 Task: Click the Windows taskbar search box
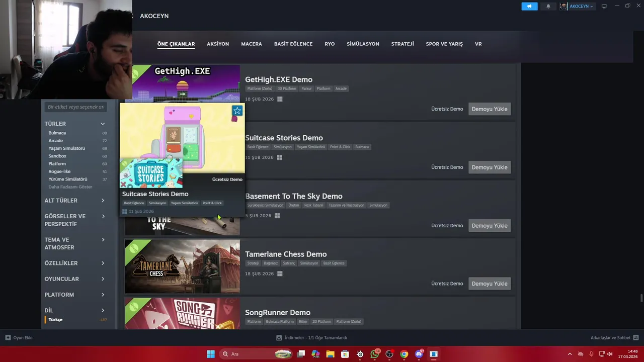(257, 354)
